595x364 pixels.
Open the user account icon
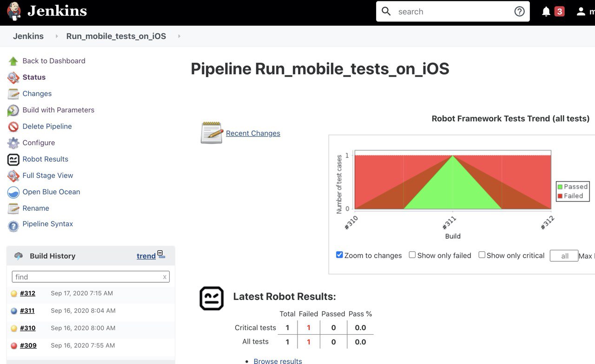pos(581,12)
